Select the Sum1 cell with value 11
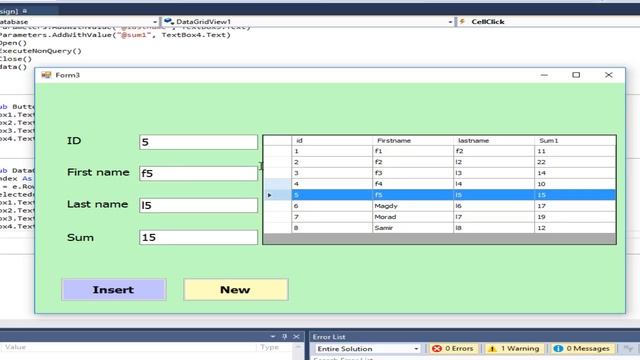The height and width of the screenshot is (360, 640). click(x=575, y=151)
